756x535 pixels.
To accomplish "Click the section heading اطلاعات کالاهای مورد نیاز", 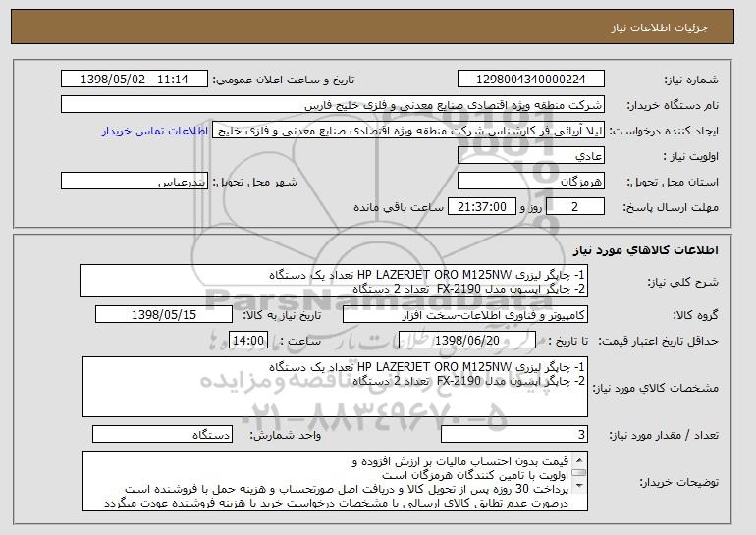I will click(x=646, y=250).
